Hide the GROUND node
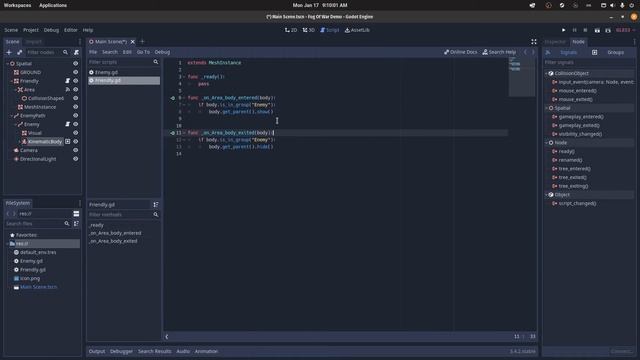Screen dimensions: 640x360 (76, 72)
